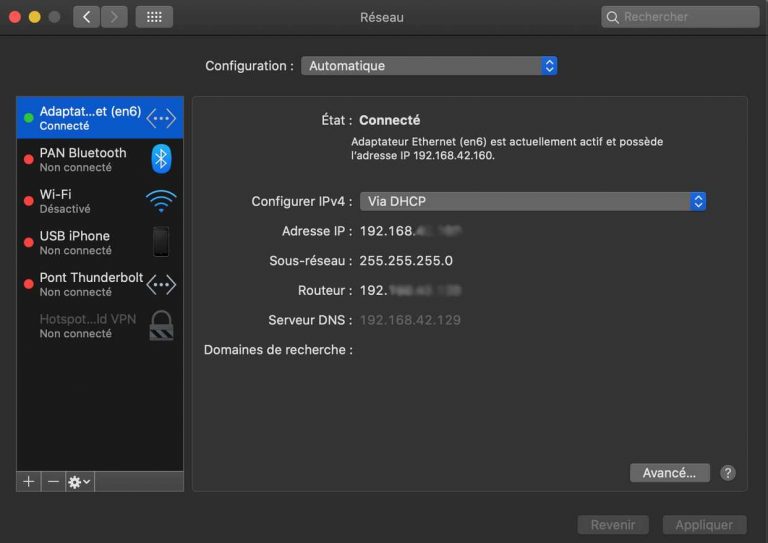Click the red status dot beside Wi-Fi
This screenshot has height=543, width=768.
[x=29, y=201]
